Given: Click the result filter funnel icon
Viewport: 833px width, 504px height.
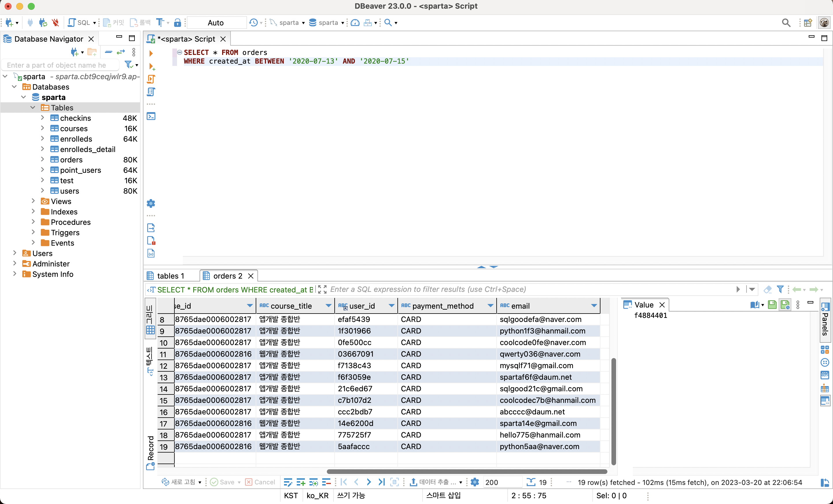Looking at the screenshot, I should [780, 289].
